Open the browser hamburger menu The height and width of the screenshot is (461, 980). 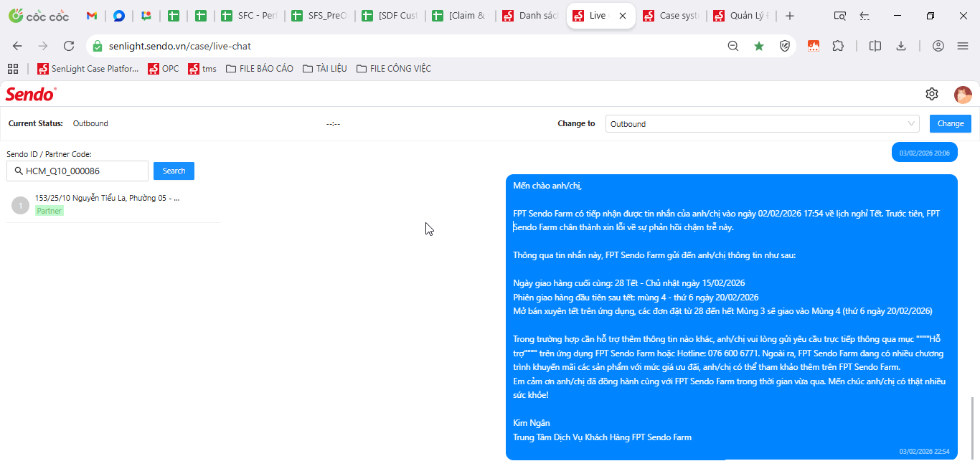(x=963, y=46)
